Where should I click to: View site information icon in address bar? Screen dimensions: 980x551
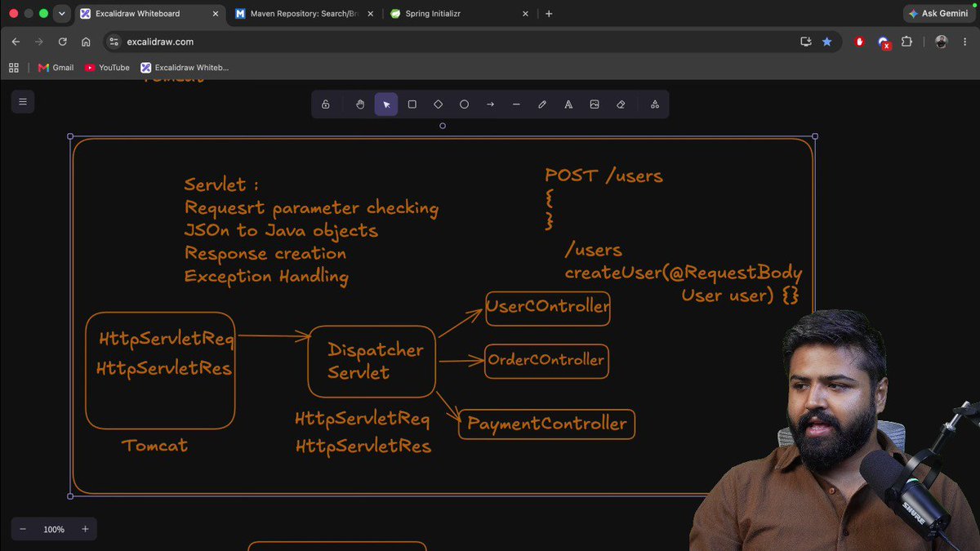114,42
